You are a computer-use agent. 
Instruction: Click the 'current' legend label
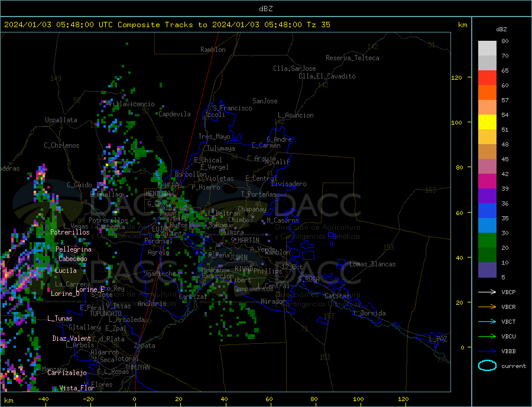point(514,366)
